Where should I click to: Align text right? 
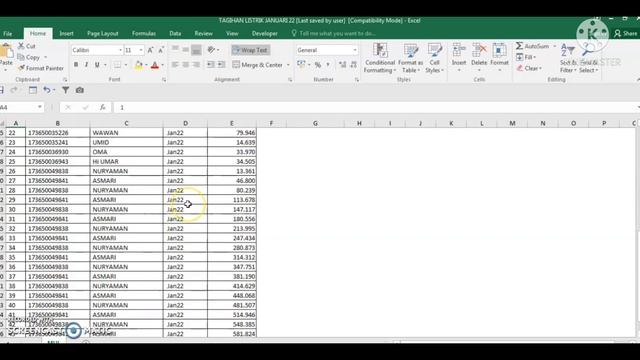pos(196,64)
